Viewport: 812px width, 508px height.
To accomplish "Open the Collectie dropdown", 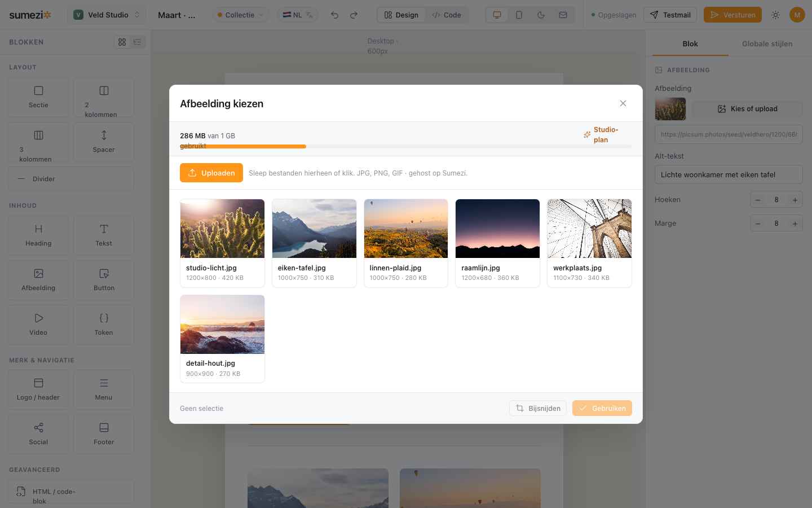I will point(240,15).
